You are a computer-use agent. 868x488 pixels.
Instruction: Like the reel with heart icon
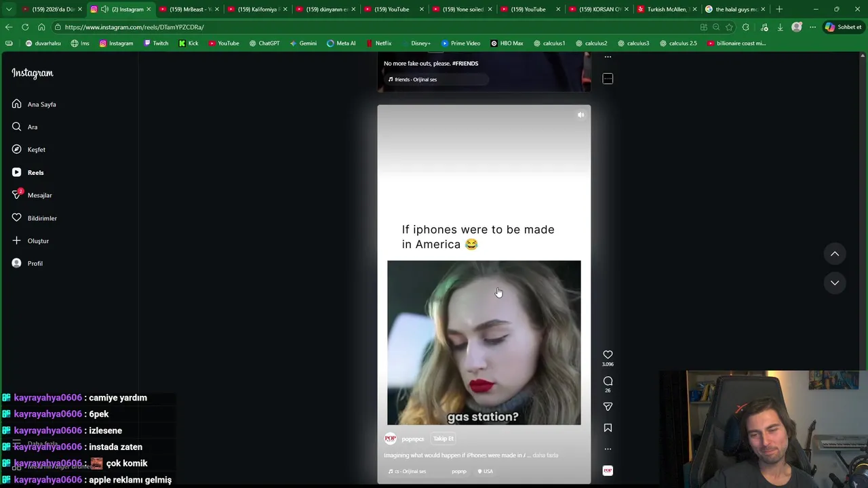tap(608, 354)
